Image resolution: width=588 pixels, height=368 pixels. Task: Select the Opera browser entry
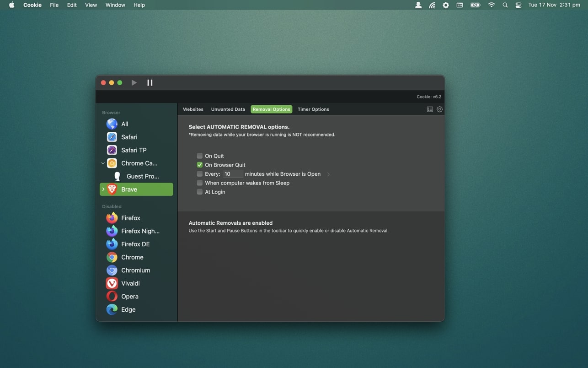pos(129,297)
